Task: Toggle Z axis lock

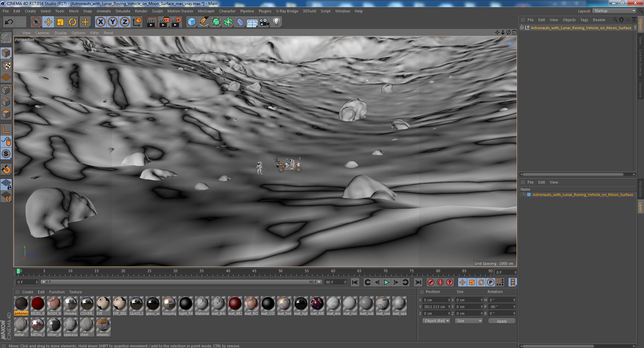Action: click(x=125, y=22)
